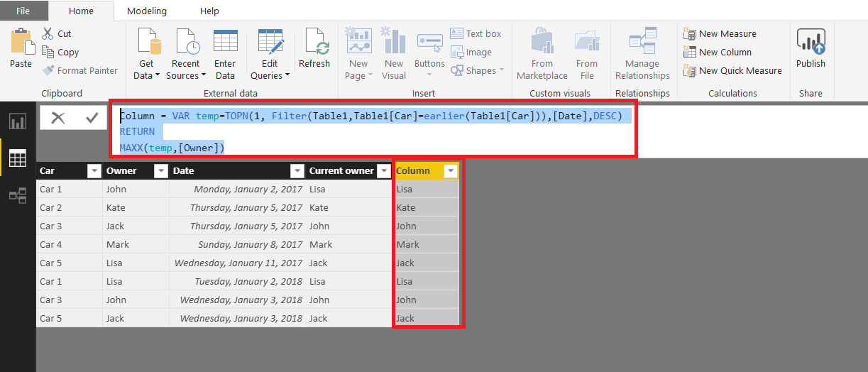This screenshot has width=868, height=372.
Task: Click From File custom visual
Action: point(587,54)
